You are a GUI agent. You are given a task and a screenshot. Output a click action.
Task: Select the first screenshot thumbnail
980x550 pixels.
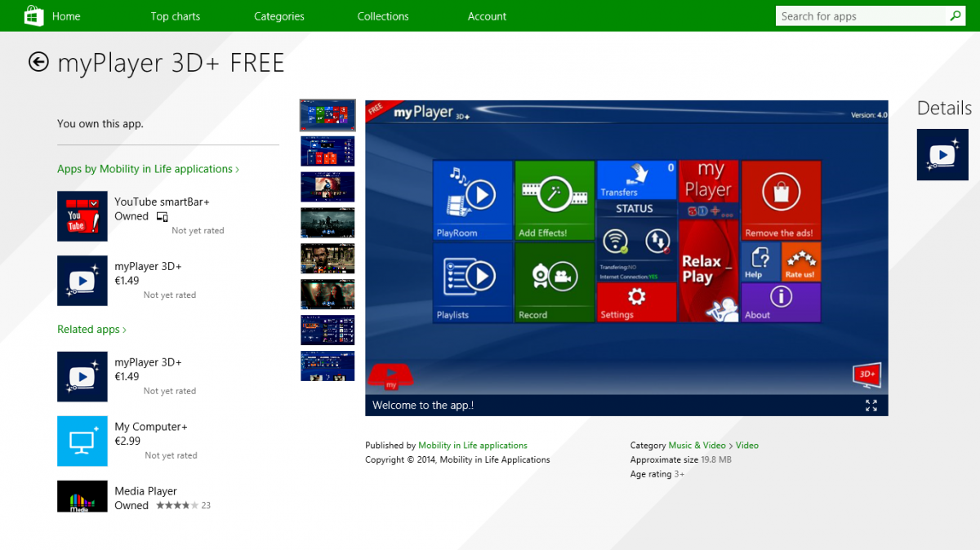(327, 115)
